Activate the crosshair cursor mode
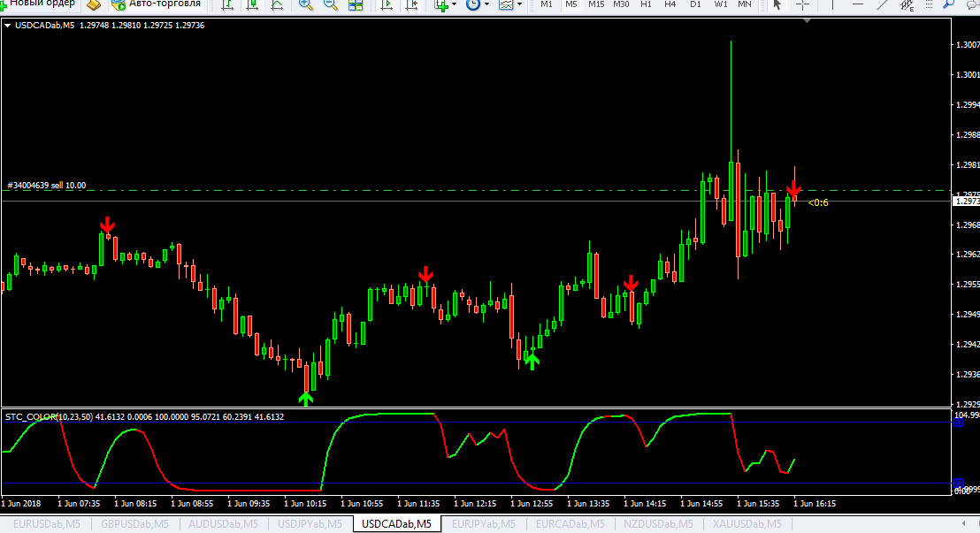This screenshot has width=980, height=533. click(802, 5)
